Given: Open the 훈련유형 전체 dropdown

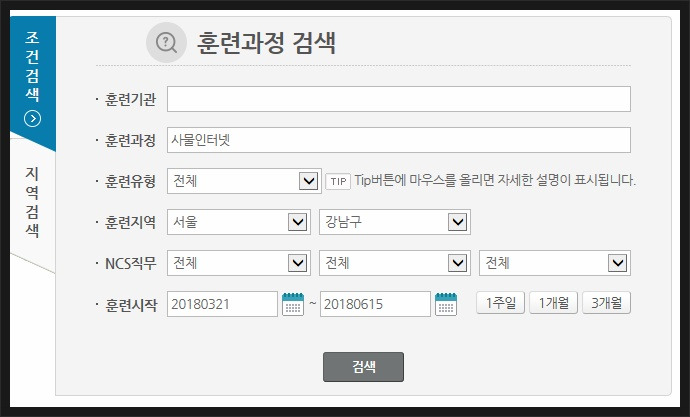Looking at the screenshot, I should coord(244,181).
